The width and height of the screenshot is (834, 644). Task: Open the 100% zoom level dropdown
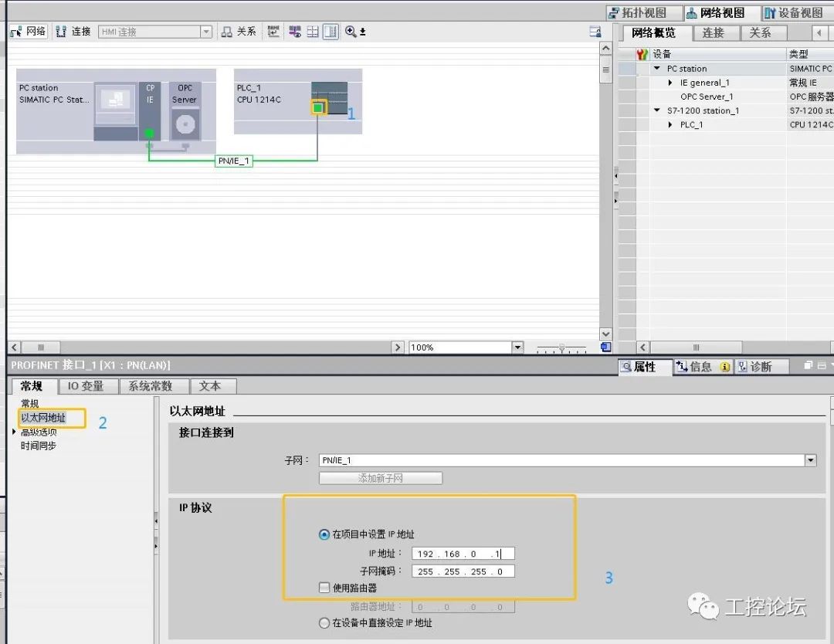(517, 347)
